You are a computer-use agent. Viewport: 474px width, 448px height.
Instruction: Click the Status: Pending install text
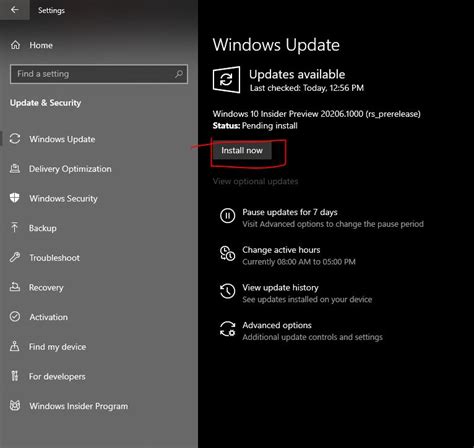pos(255,126)
